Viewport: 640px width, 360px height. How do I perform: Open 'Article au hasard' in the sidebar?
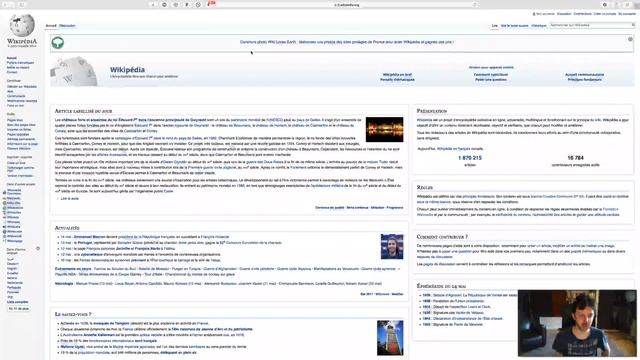[x=18, y=67]
